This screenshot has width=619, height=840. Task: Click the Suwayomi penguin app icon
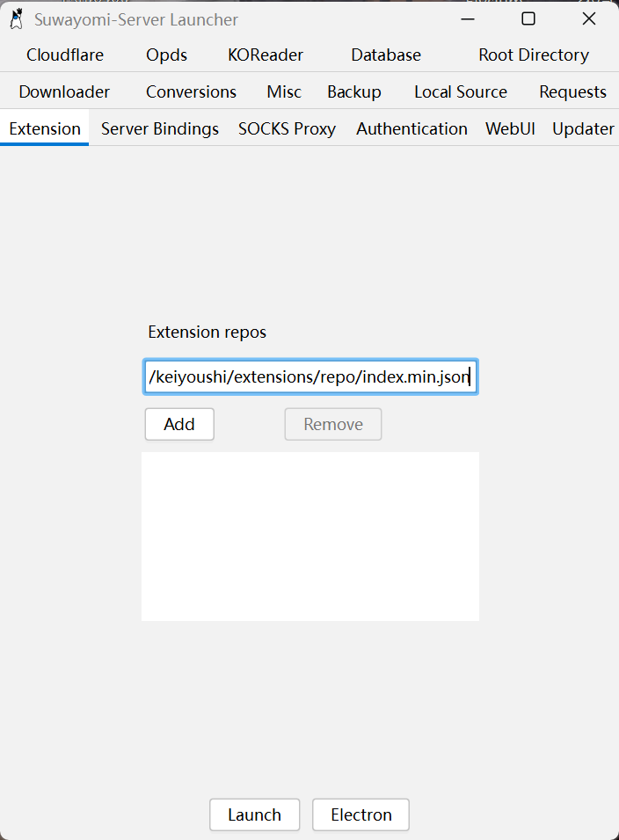(x=16, y=18)
